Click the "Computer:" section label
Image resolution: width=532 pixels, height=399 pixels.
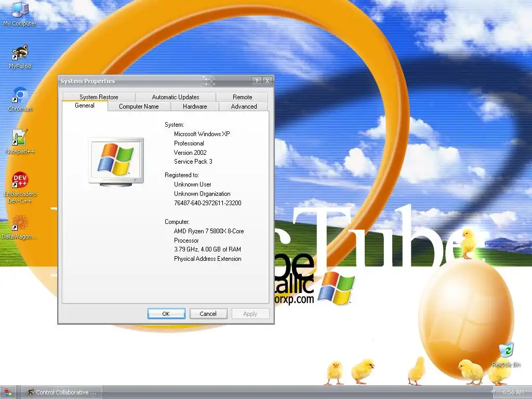point(177,222)
